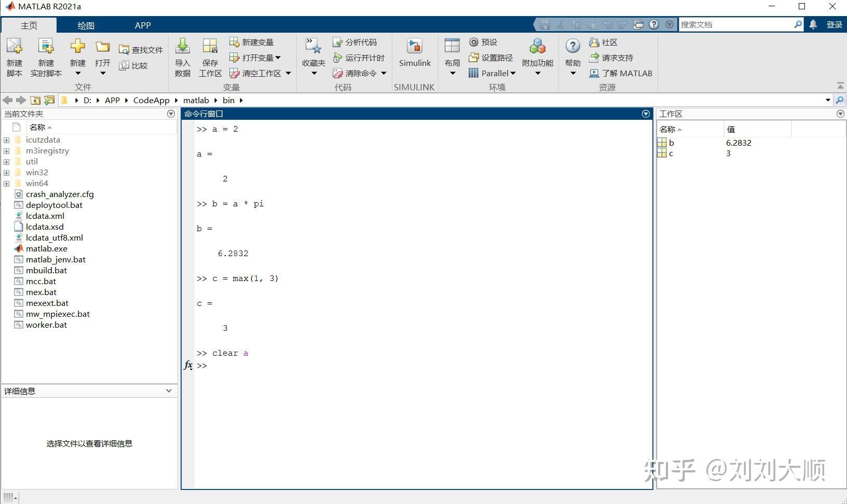847x504 pixels.
Task: Click inside the 搜索文档 search field
Action: 737,24
